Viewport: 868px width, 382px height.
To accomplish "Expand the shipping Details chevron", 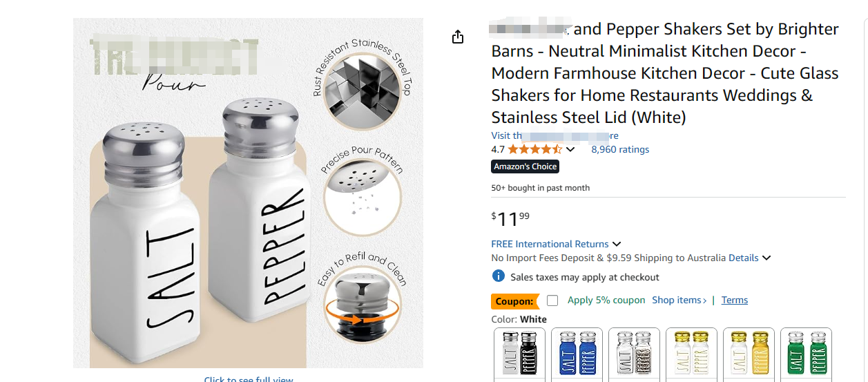I will pyautogui.click(x=766, y=258).
